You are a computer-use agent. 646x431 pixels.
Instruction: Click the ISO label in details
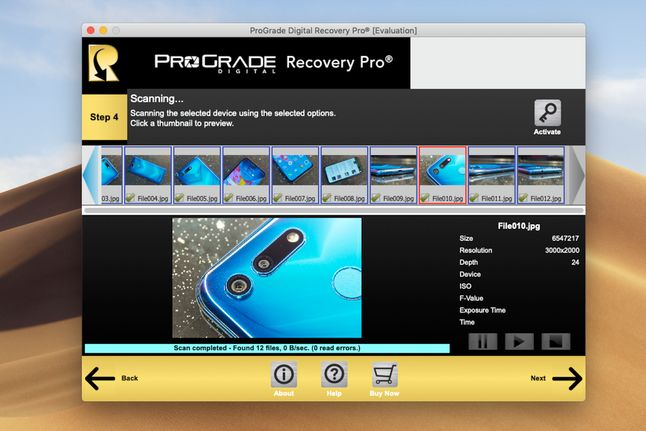pyautogui.click(x=465, y=286)
